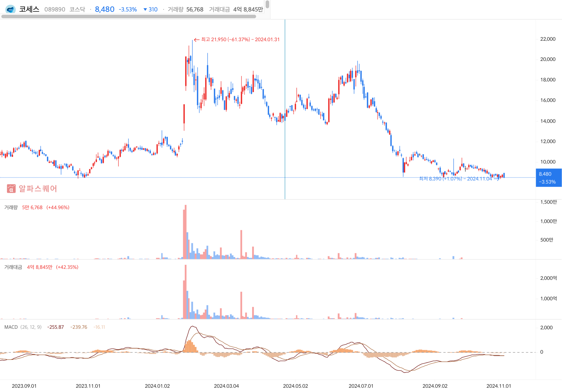The height and width of the screenshot is (392, 562).
Task: Click the 2023.11.01 date axis label
Action: (x=88, y=386)
